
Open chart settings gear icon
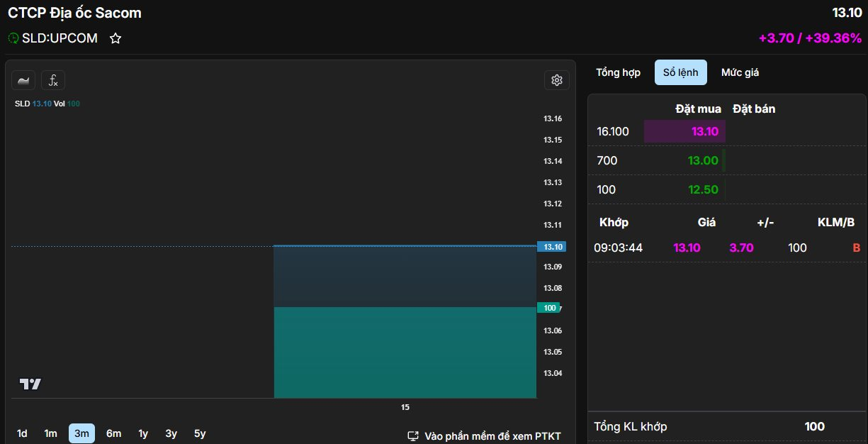tap(556, 80)
